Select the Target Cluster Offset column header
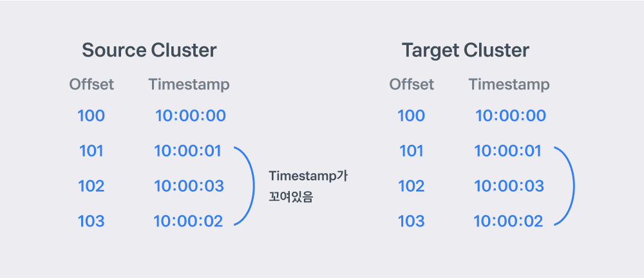The height and width of the screenshot is (278, 644). [412, 84]
